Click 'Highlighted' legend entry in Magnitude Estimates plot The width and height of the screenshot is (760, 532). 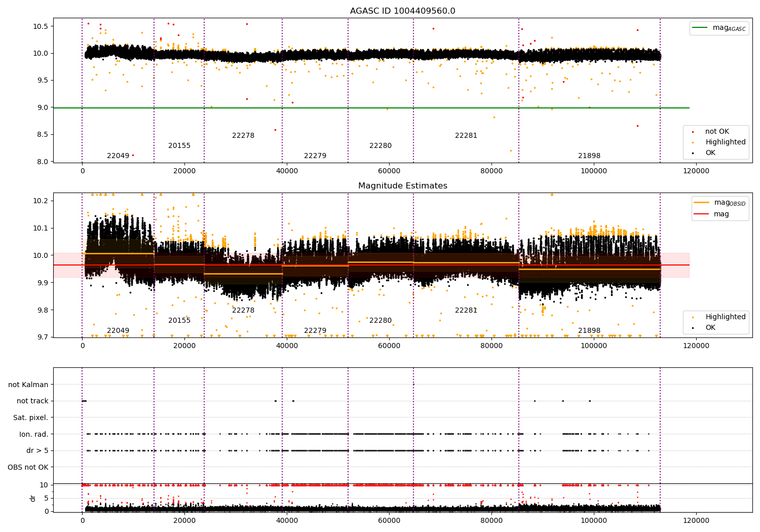pos(725,317)
